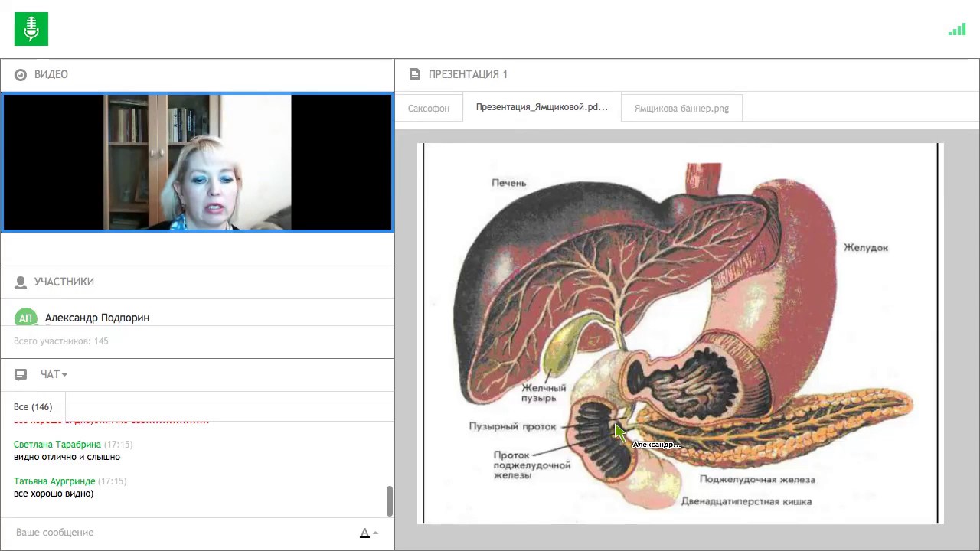980x551 pixels.
Task: Check the signal strength bars icon
Action: pos(956,30)
